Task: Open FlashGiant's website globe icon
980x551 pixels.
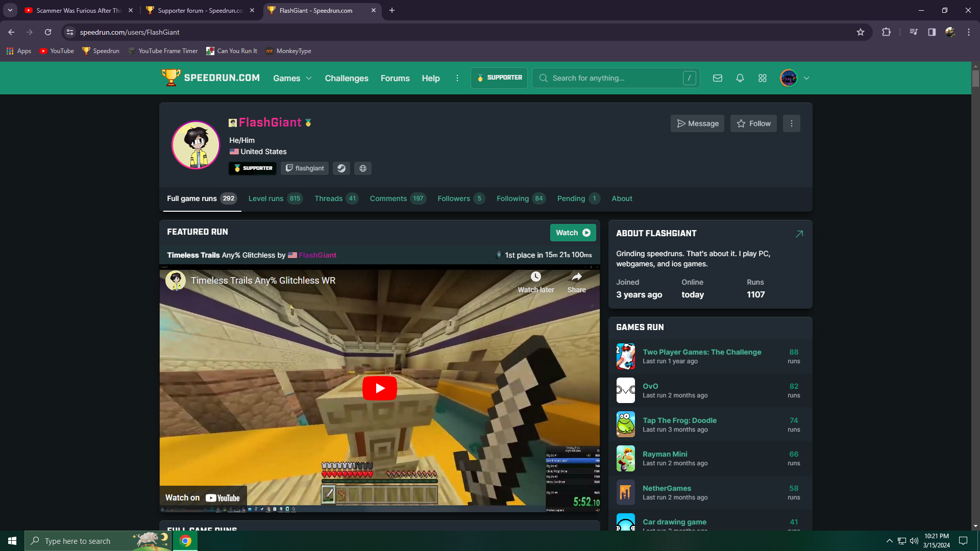Action: coord(363,168)
